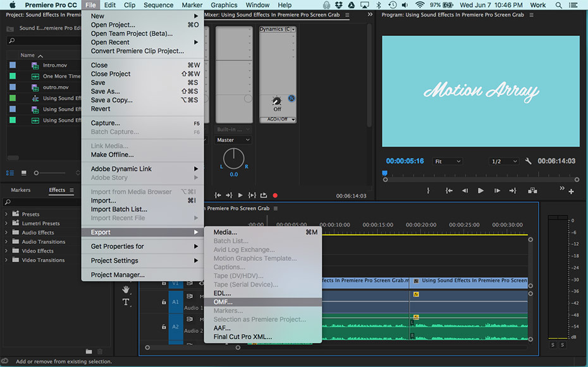
Task: Click Final Cut Pro XML... export option
Action: pyautogui.click(x=242, y=337)
